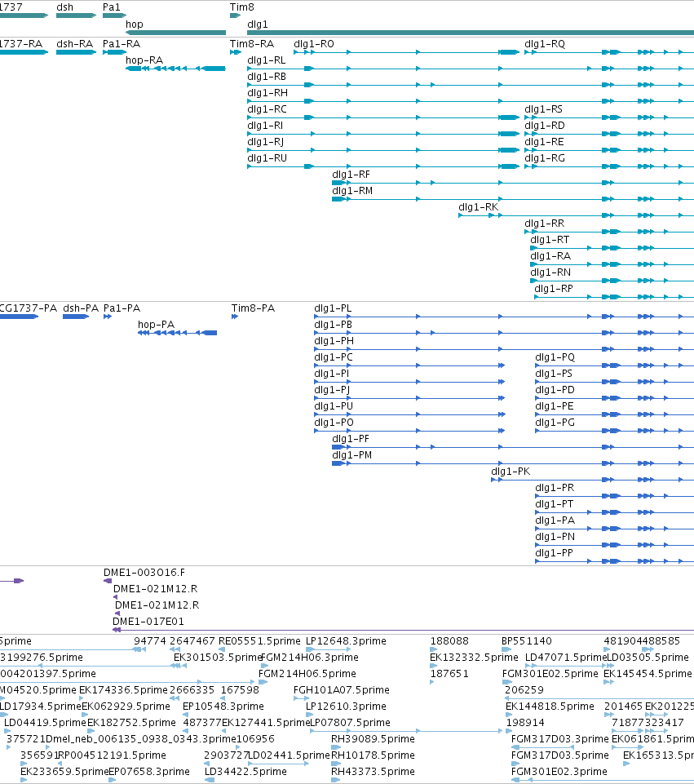Screen dimensions: 694x784
Task: Click EK132332.5prime EST label
Action: click(474, 657)
